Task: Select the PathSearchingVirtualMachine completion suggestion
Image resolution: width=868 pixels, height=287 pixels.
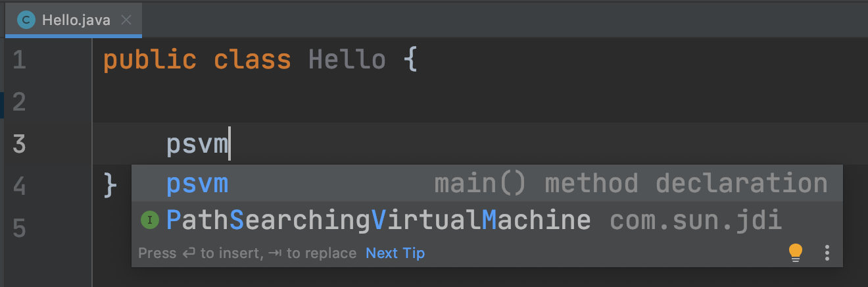Action: pyautogui.click(x=487, y=221)
